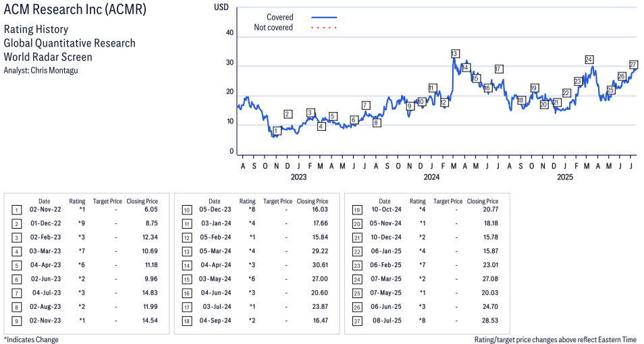The image size is (644, 344).
Task: Click the blue Covered legend line
Action: coord(324,18)
